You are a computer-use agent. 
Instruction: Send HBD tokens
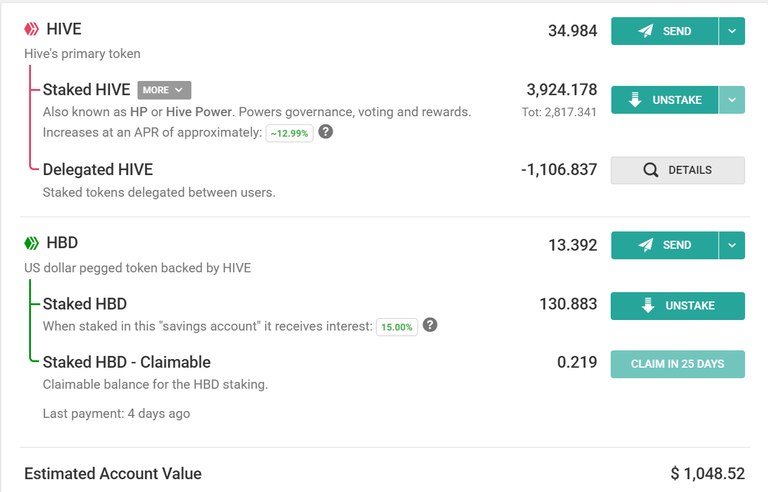click(665, 245)
